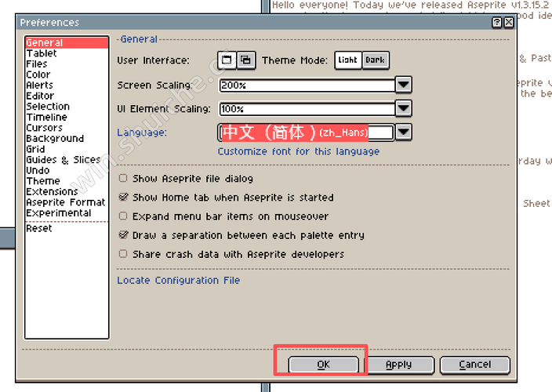Open the Aseprite Format section
552x392 pixels.
pos(67,202)
